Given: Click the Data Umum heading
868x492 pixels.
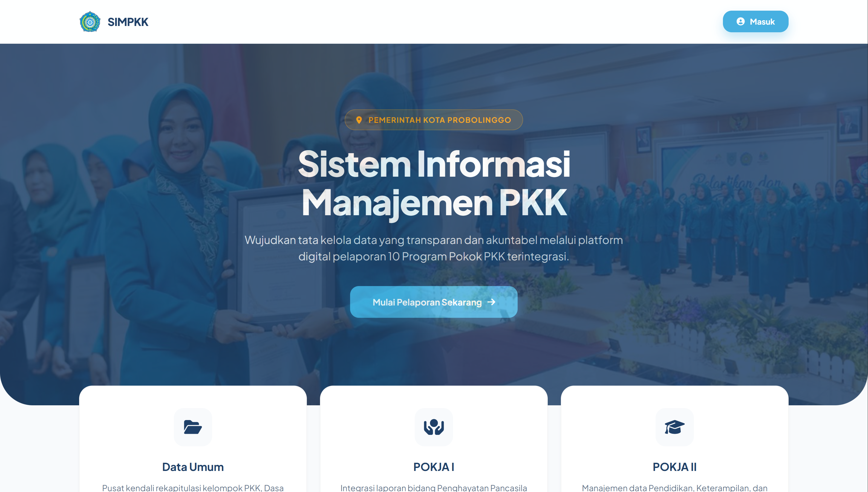Looking at the screenshot, I should pyautogui.click(x=193, y=467).
